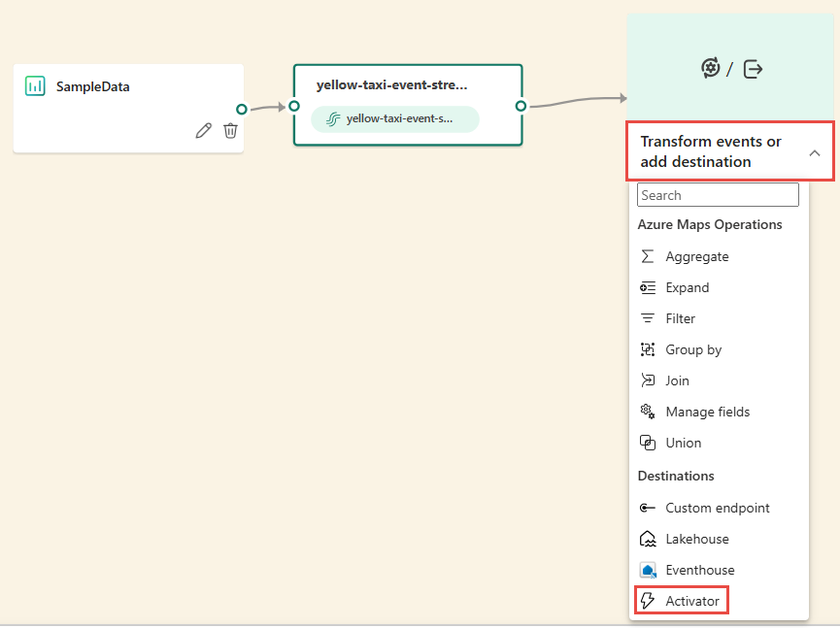Choose the Union operation
Screen dimensions: 840x628
point(683,443)
